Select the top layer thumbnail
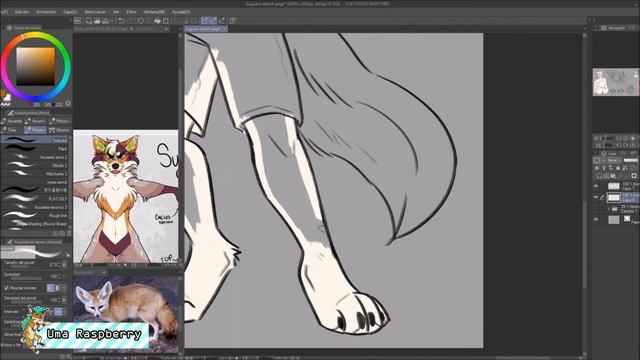The image size is (640, 360). coord(613,186)
